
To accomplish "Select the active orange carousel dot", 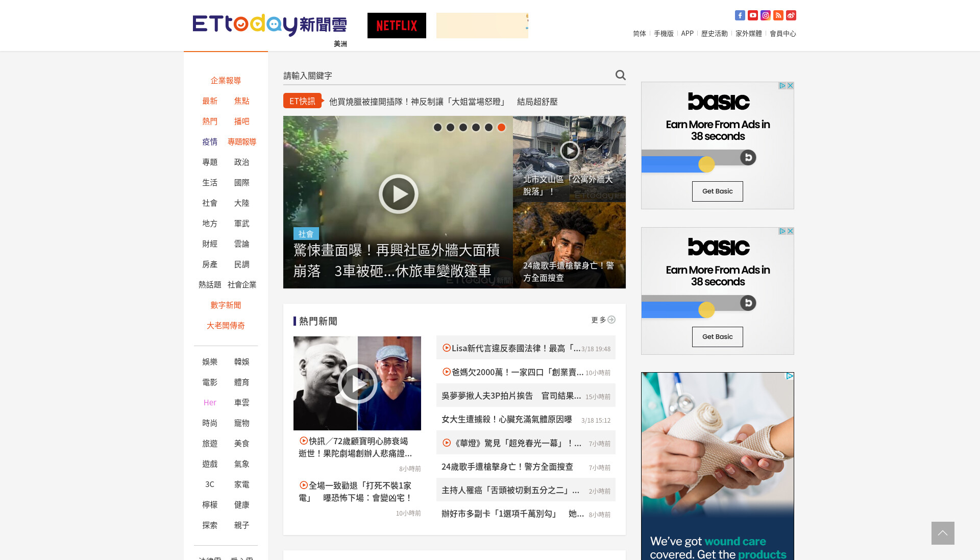I will tap(501, 128).
